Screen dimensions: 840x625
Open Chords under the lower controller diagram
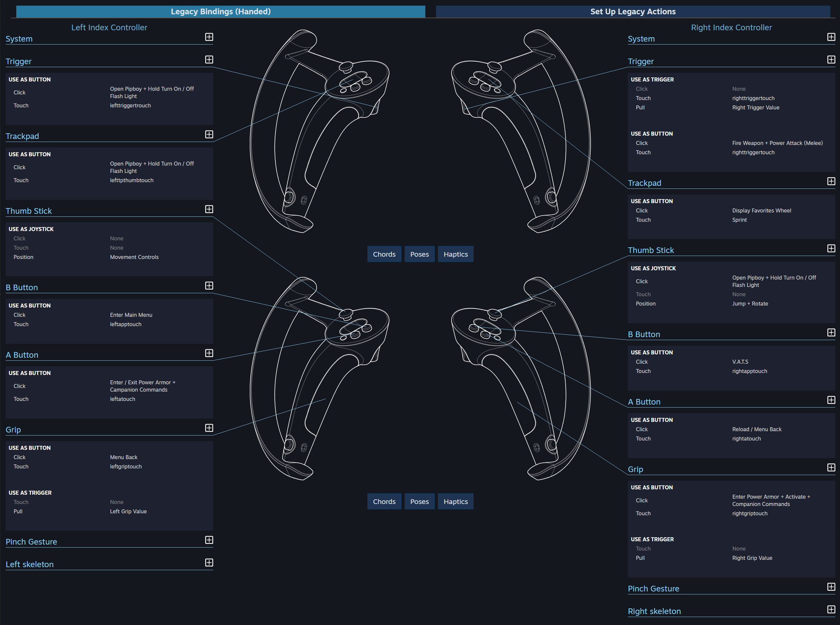tap(384, 501)
